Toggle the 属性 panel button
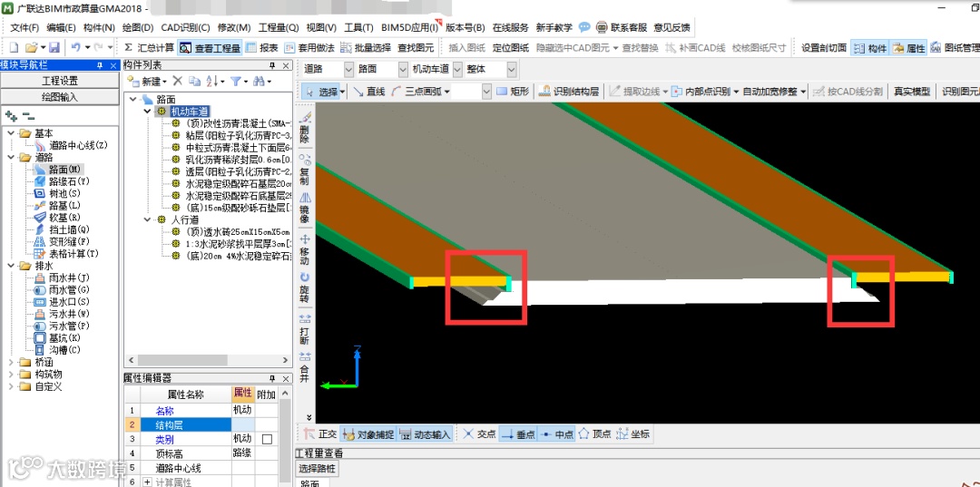Viewport: 980px width, 487px height. point(908,47)
